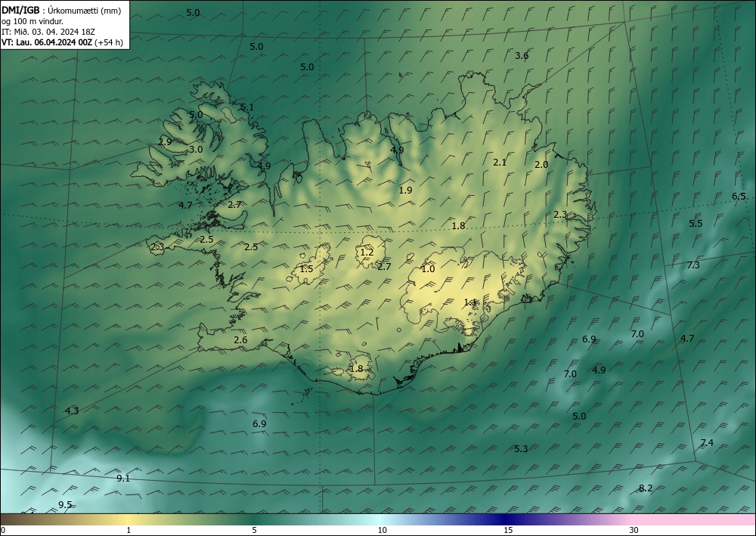Click the 7.4 value in the southeast sea
The height and width of the screenshot is (536, 756).
coord(707,442)
